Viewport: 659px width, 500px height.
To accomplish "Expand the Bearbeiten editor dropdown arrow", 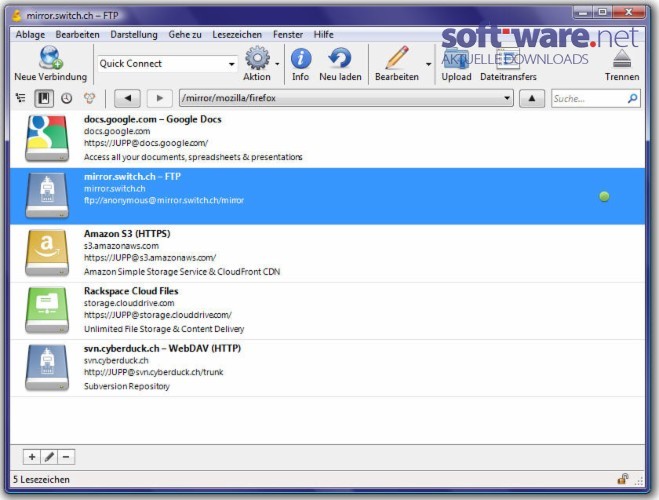I will 428,64.
